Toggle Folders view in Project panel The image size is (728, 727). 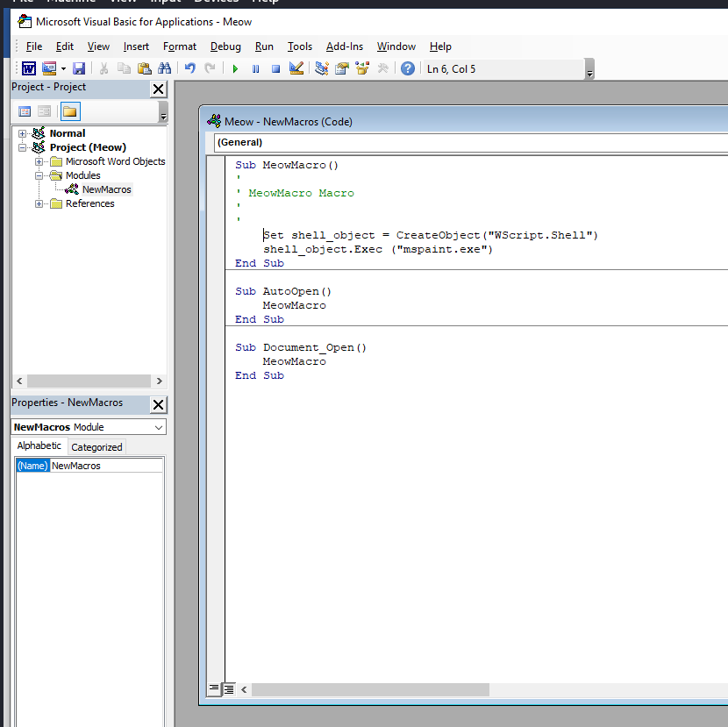tap(70, 111)
